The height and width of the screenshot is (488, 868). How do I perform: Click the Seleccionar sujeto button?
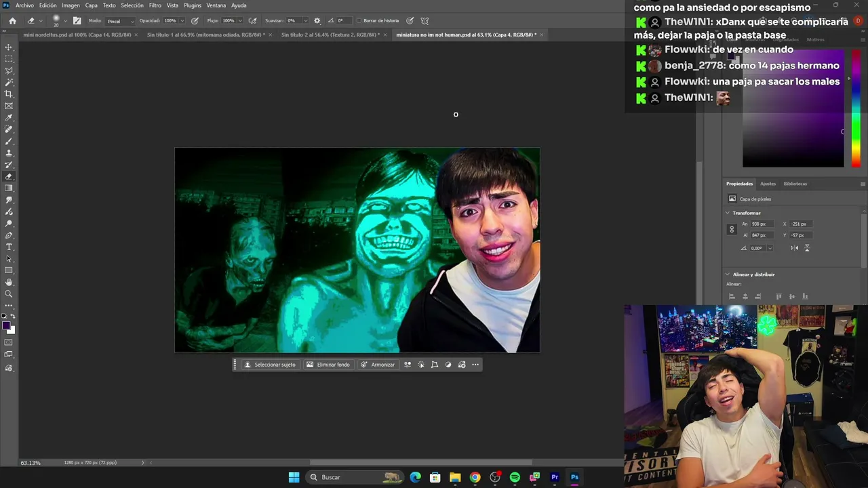270,365
